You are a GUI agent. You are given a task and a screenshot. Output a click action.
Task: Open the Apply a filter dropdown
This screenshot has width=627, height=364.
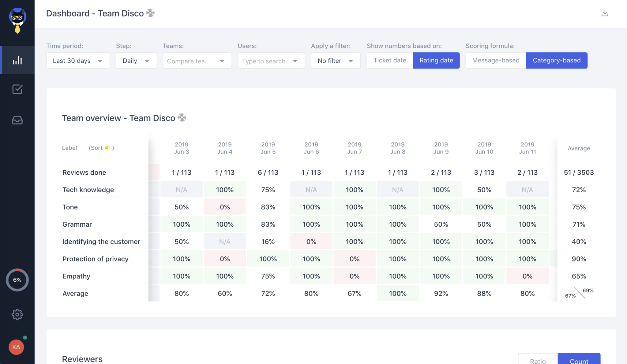[x=336, y=61]
